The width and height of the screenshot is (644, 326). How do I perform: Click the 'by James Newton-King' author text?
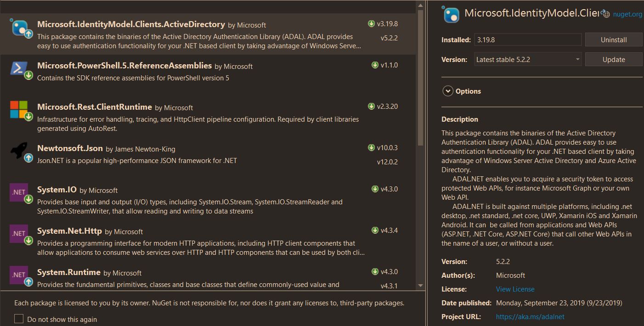[x=141, y=149]
